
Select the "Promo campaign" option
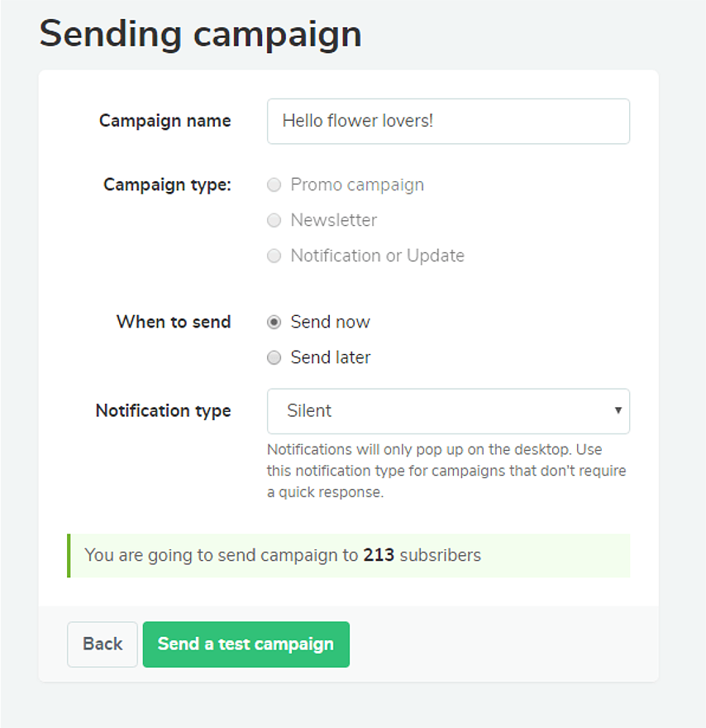[274, 184]
